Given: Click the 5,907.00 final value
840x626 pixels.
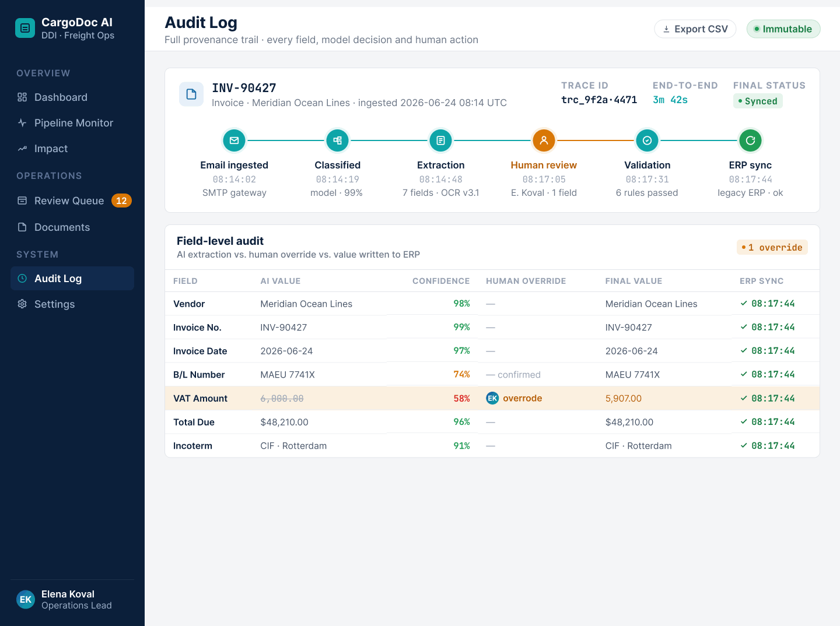Looking at the screenshot, I should point(624,398).
